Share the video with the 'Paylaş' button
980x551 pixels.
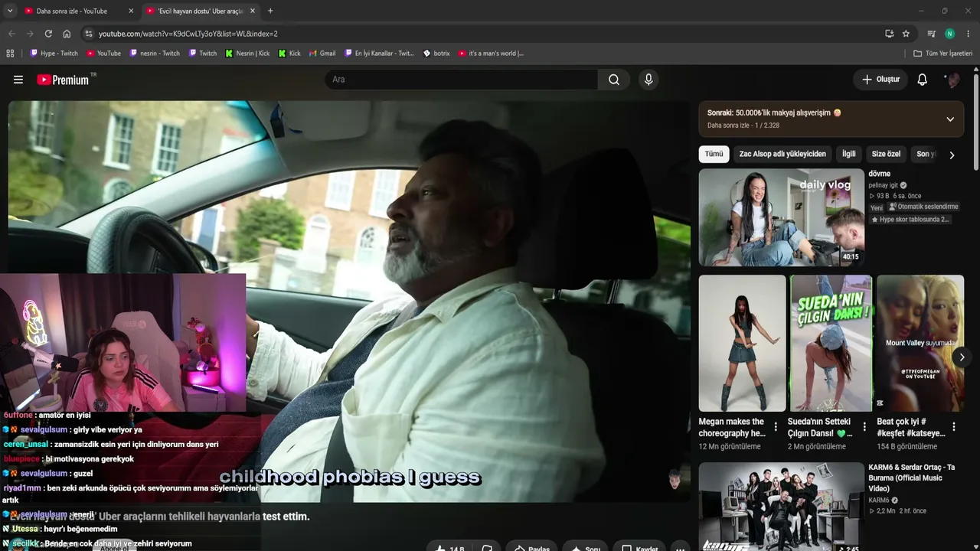tap(533, 548)
